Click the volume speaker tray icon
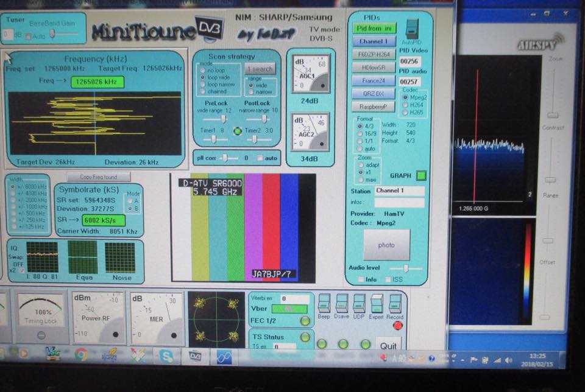The image size is (585, 392). pos(508,360)
